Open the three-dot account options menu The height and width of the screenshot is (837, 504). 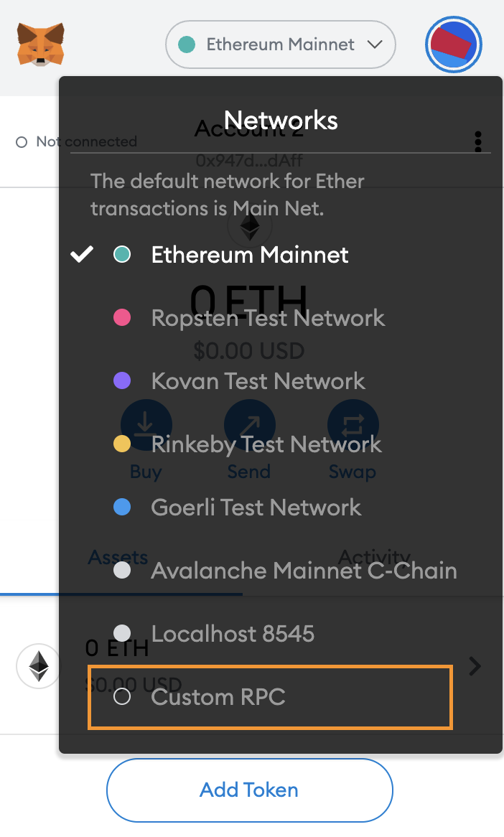(x=478, y=141)
